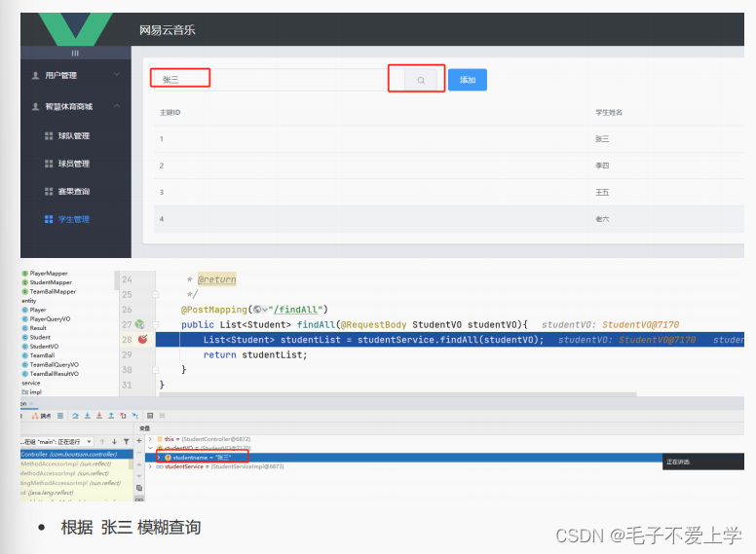
Task: Click the copy icon in variables sidebar
Action: pyautogui.click(x=139, y=488)
